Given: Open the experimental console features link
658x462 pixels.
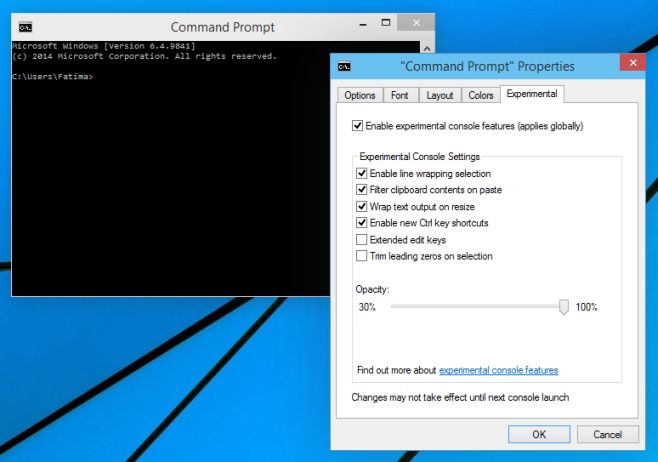Looking at the screenshot, I should click(x=499, y=370).
